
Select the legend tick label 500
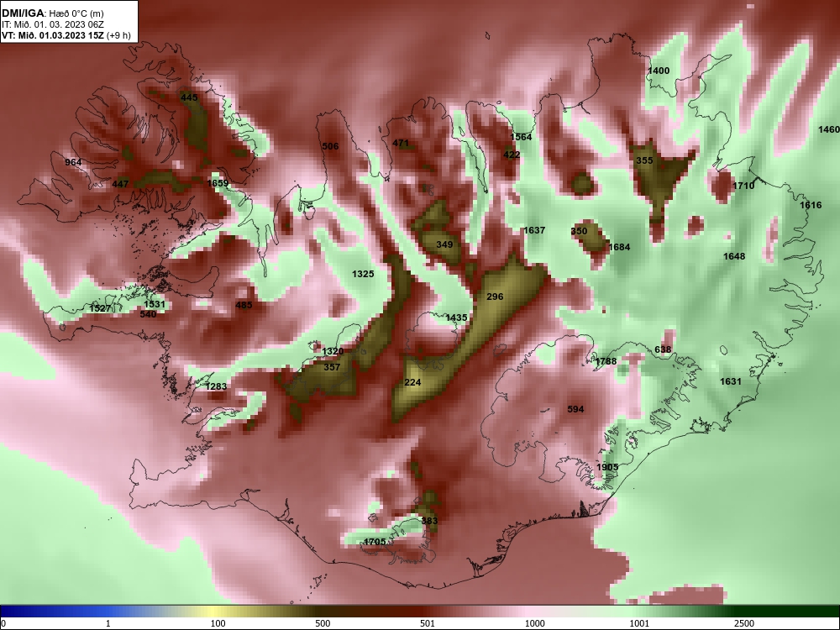pyautogui.click(x=323, y=623)
